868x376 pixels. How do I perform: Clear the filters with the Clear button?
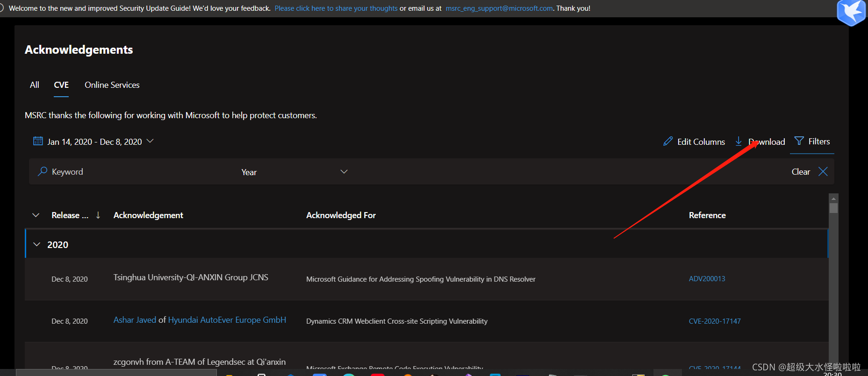801,171
